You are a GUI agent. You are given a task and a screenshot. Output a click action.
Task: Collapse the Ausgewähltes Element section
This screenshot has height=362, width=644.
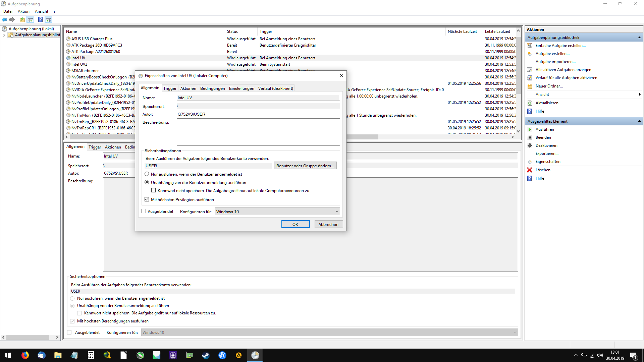pos(639,121)
